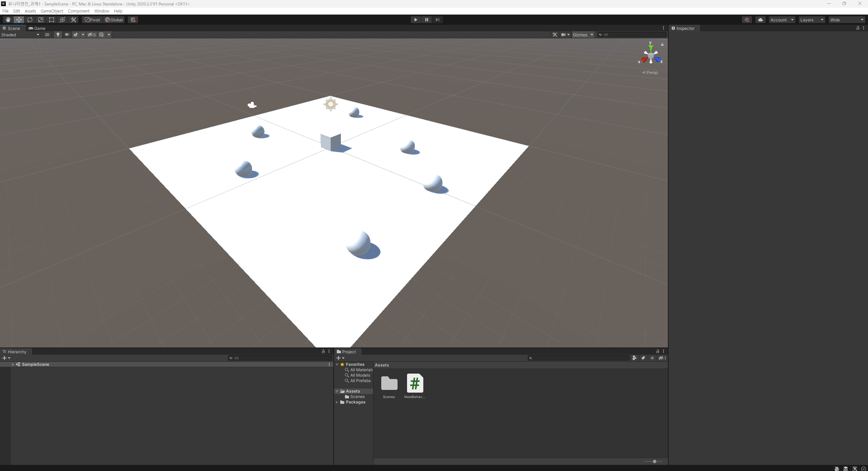Toggle Pivot handle position button
Screen dimensions: 868x471
click(x=92, y=20)
